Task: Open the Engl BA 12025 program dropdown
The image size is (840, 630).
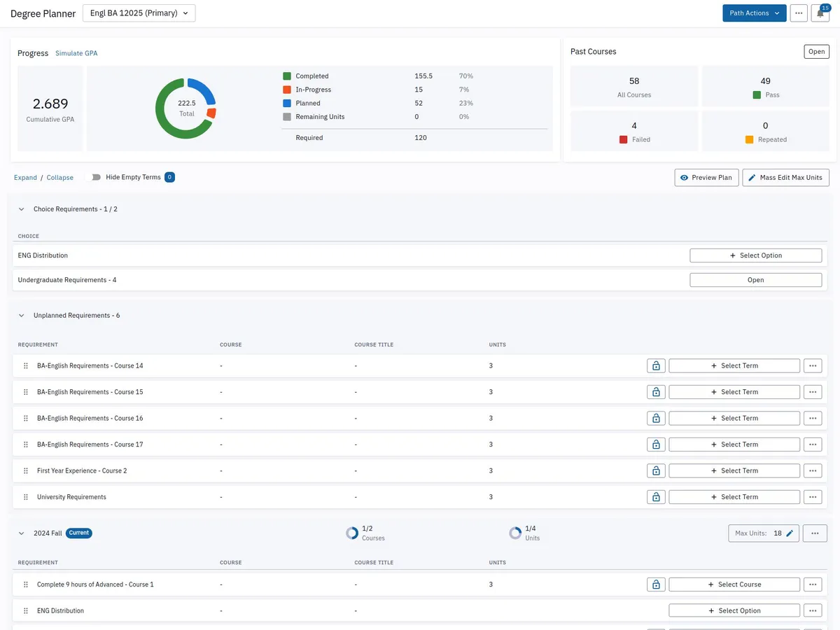Action: point(139,13)
